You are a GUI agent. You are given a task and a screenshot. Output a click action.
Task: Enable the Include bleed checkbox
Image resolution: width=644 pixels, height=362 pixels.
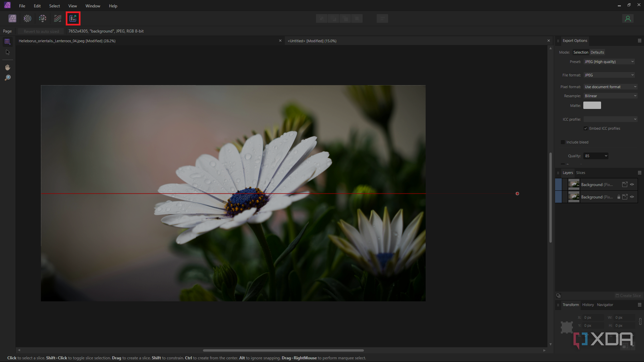tap(563, 142)
